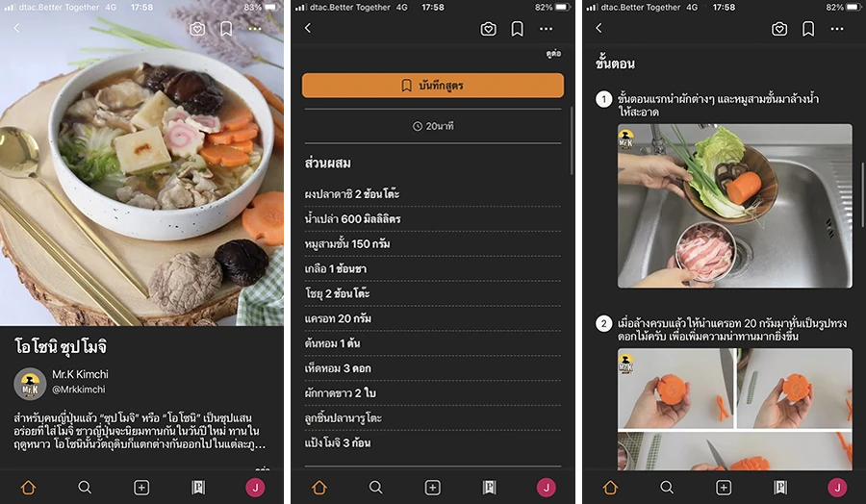Expand description with ดูต่อ on middle screen
The width and height of the screenshot is (866, 504).
pyautogui.click(x=553, y=55)
